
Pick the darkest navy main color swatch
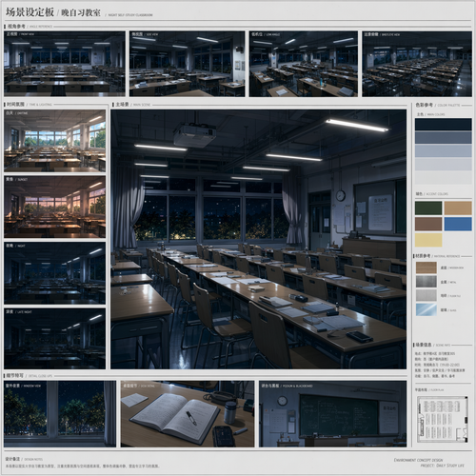click(444, 124)
